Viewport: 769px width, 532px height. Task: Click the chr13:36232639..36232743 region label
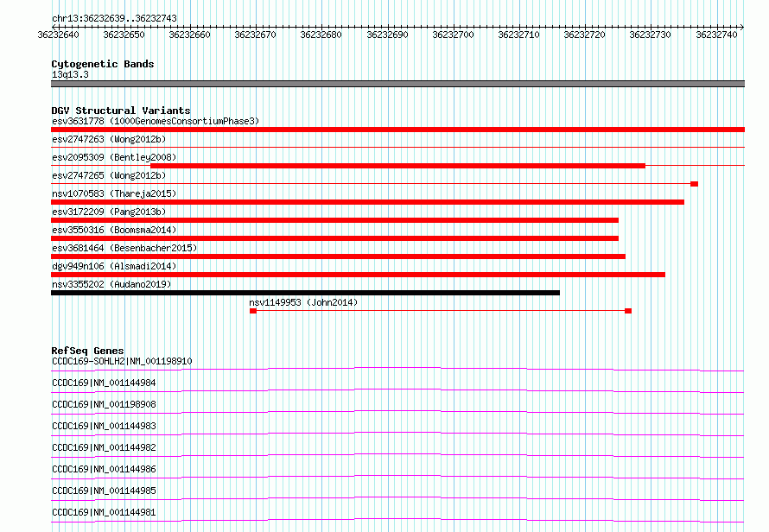pos(114,19)
